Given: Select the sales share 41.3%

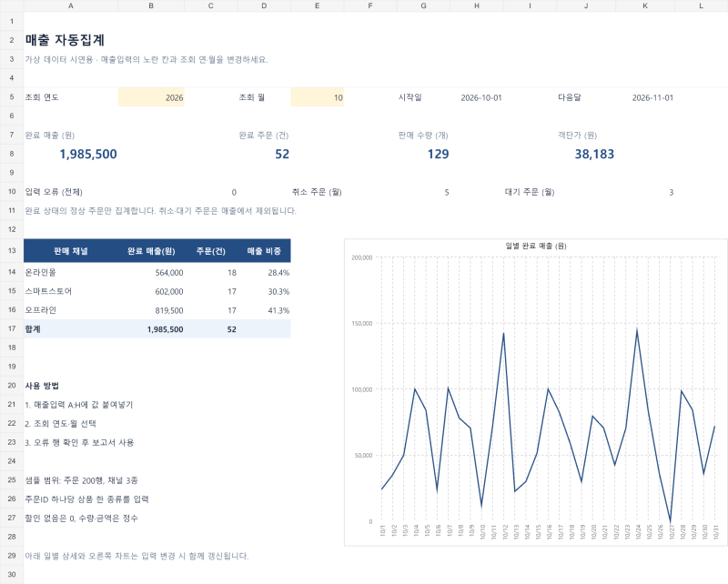Looking at the screenshot, I should (x=278, y=310).
